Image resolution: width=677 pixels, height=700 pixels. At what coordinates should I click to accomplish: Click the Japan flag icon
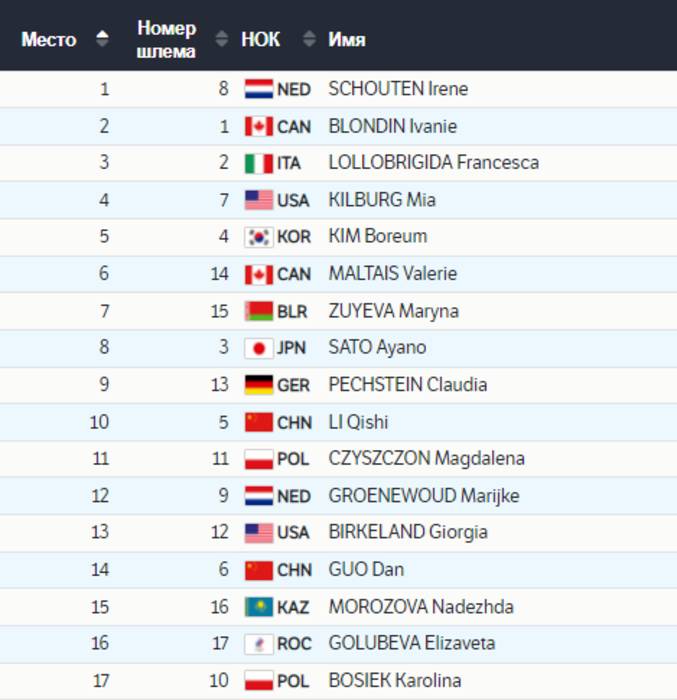(259, 348)
